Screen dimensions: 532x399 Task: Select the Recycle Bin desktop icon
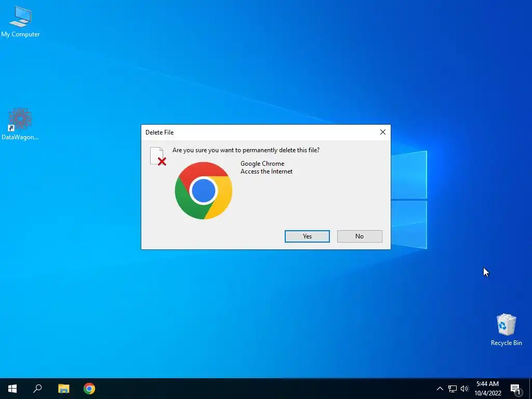506,329
